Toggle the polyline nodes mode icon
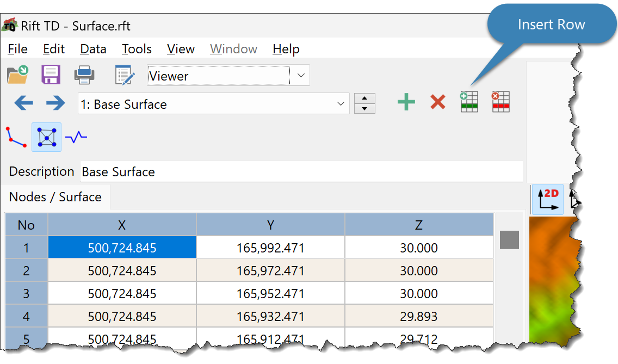 point(16,137)
